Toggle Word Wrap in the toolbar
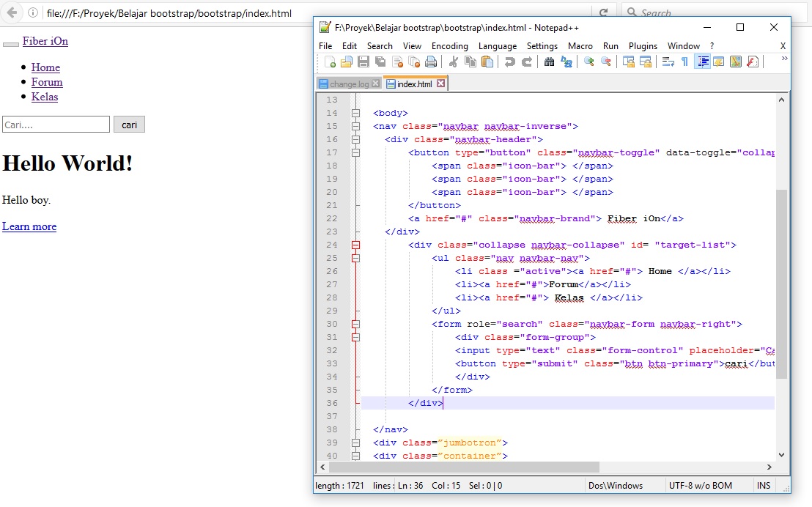The width and height of the screenshot is (812, 507). [668, 62]
